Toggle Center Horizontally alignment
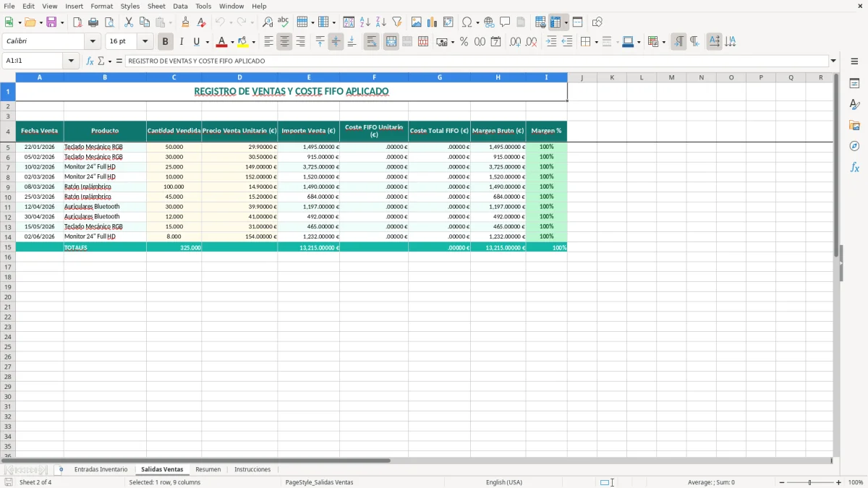The height and width of the screenshot is (488, 868). [x=284, y=42]
